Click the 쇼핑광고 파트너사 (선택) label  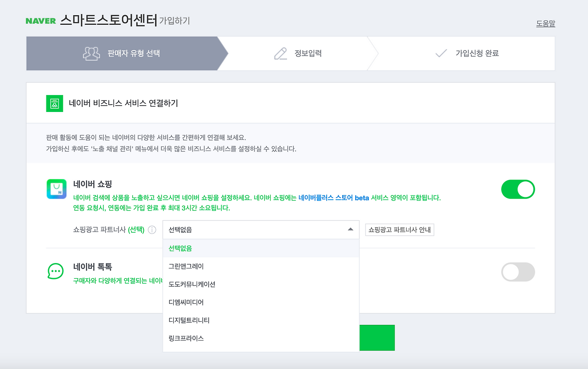tap(109, 230)
